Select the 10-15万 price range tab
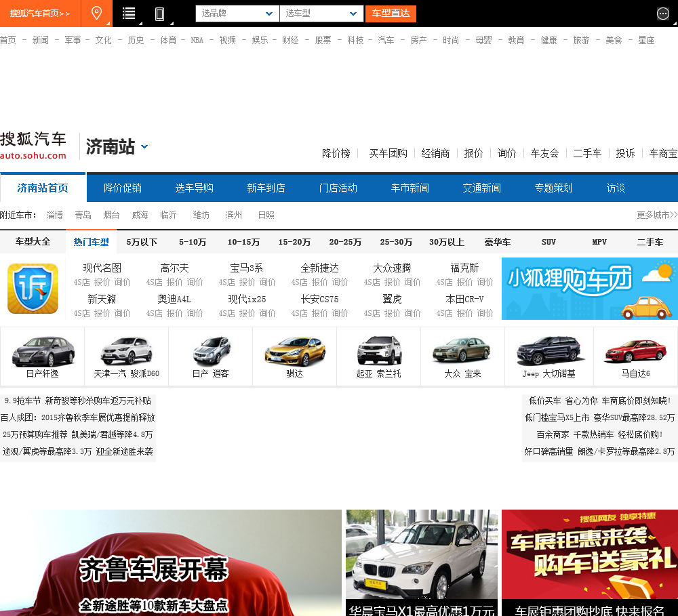Viewport: 678px width, 616px height. pyautogui.click(x=243, y=242)
